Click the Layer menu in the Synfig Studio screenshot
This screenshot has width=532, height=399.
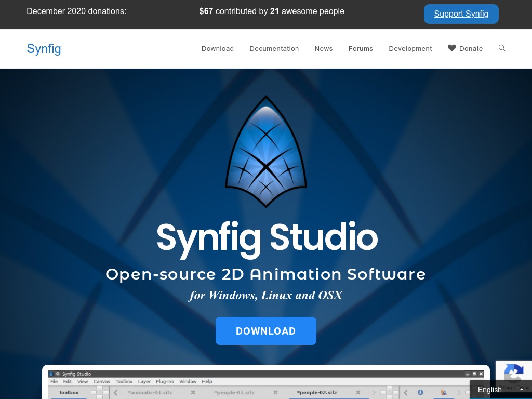[144, 381]
